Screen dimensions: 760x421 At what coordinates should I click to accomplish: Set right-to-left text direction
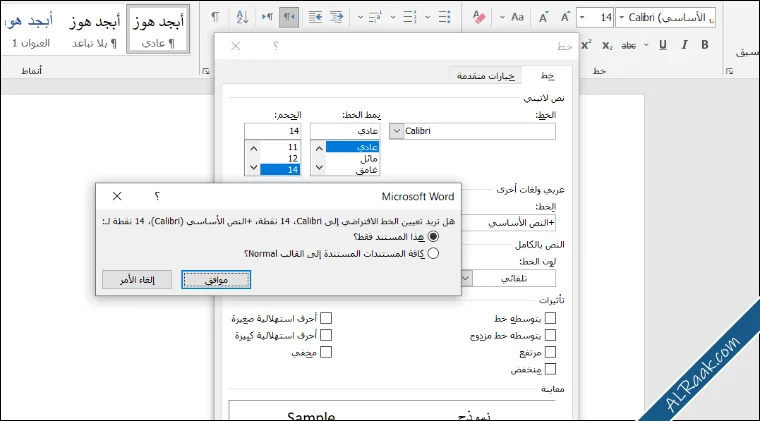click(x=289, y=17)
